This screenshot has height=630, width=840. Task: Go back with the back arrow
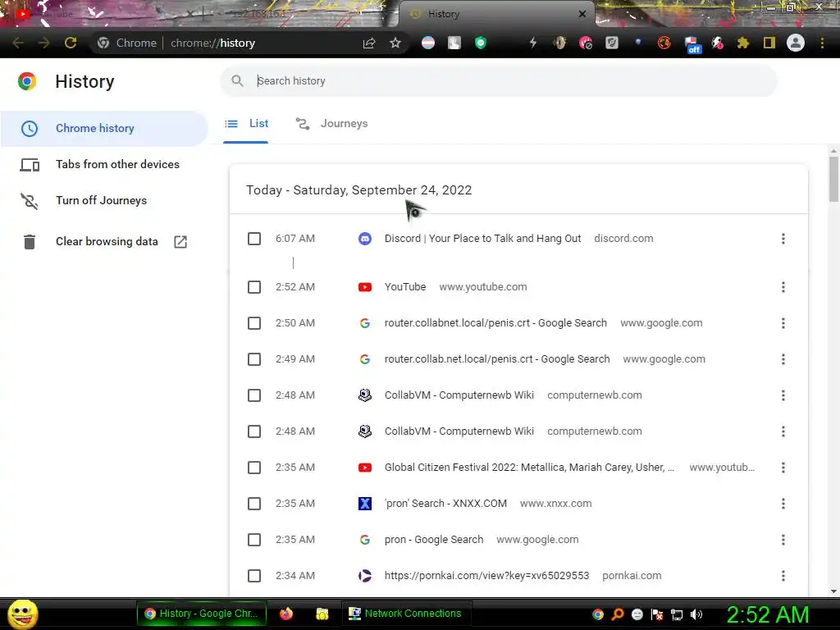pos(18,43)
